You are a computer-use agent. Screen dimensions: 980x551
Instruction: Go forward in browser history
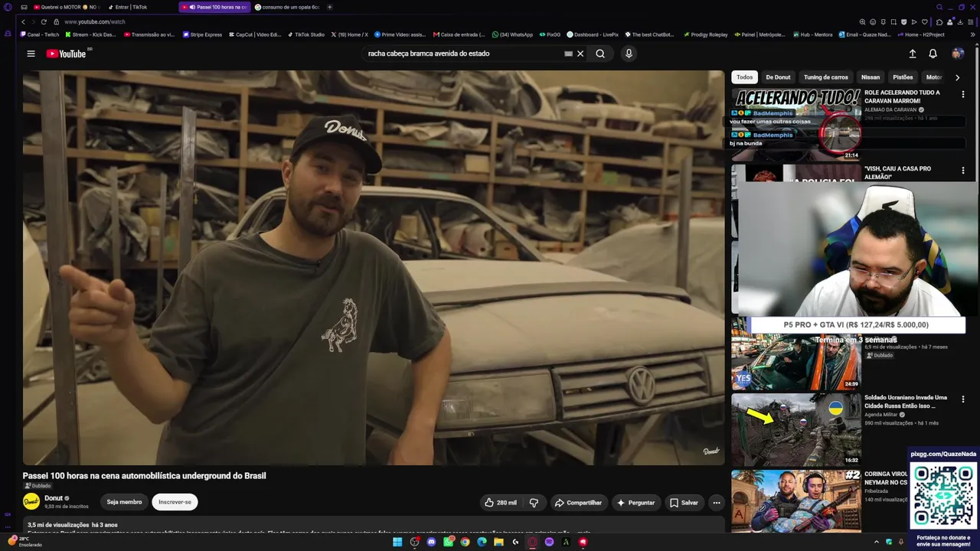33,21
